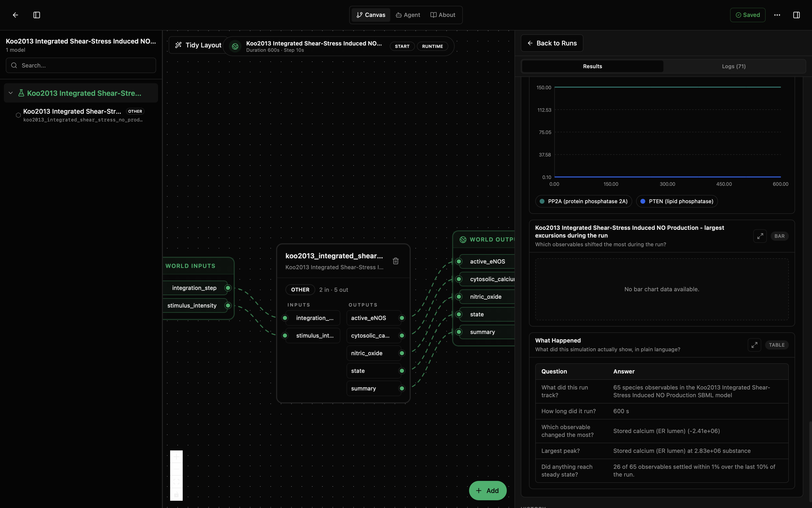The image size is (812, 508).
Task: Click the state port in World Outputs
Action: tap(459, 314)
